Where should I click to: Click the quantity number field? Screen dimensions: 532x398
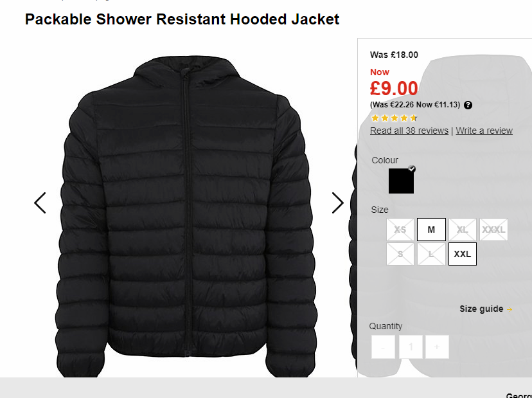click(411, 347)
